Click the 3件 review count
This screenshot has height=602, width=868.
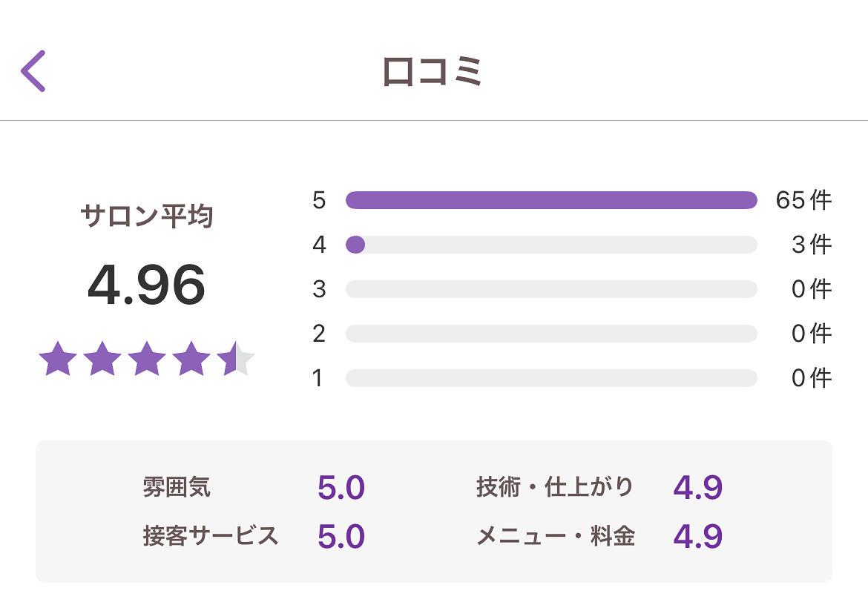pos(811,245)
